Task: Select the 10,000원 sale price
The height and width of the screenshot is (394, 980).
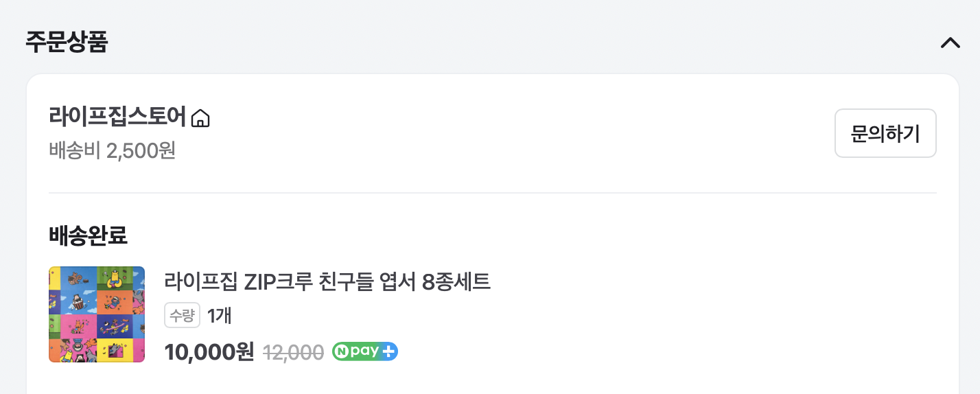Action: (209, 352)
